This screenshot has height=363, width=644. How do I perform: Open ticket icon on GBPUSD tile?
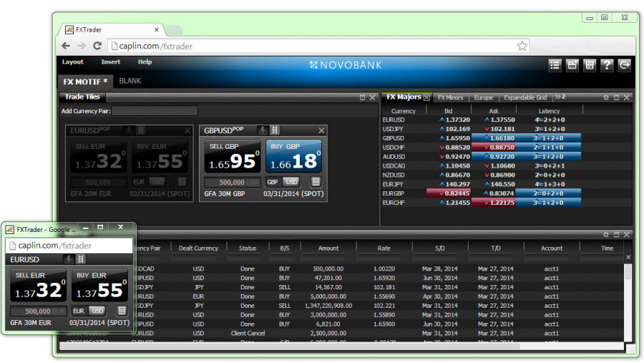point(316,182)
